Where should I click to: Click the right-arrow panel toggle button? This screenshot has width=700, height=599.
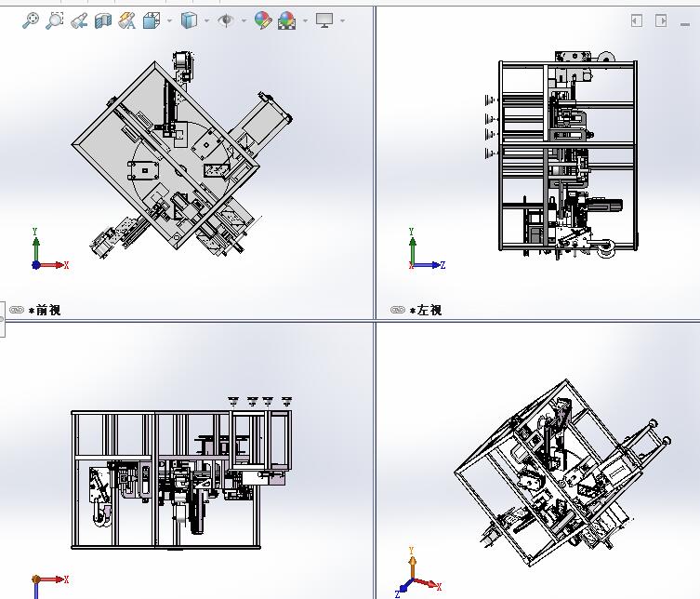click(661, 20)
